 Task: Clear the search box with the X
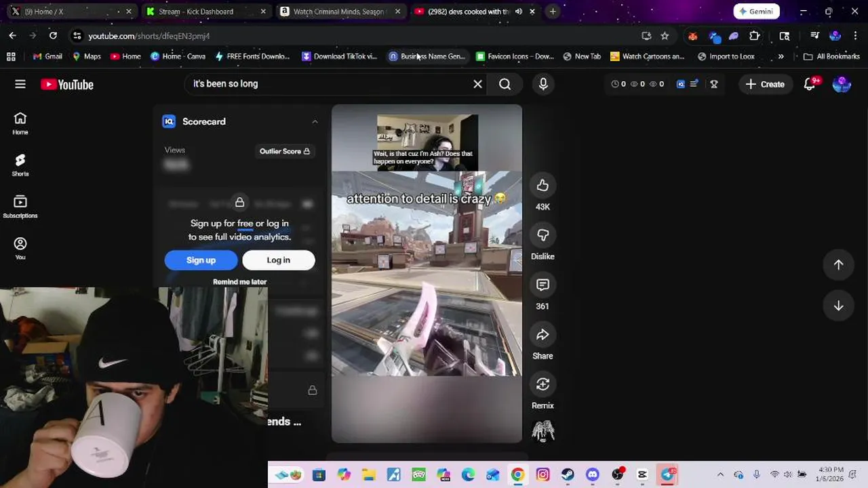477,84
